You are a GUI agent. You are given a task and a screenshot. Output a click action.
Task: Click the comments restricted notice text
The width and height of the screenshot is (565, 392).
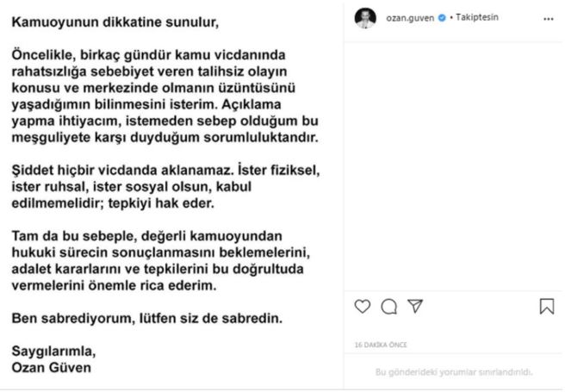[454, 372]
